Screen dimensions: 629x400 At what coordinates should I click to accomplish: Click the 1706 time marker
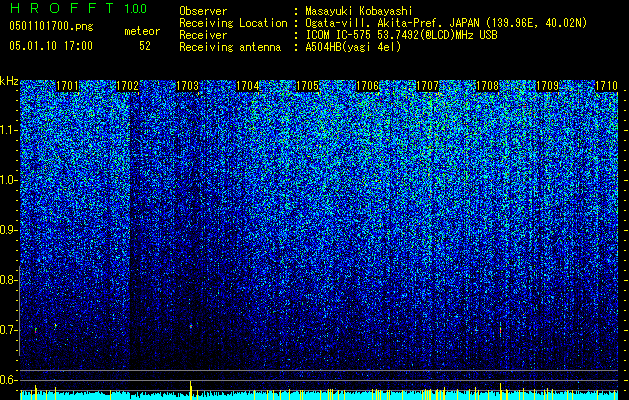point(367,86)
